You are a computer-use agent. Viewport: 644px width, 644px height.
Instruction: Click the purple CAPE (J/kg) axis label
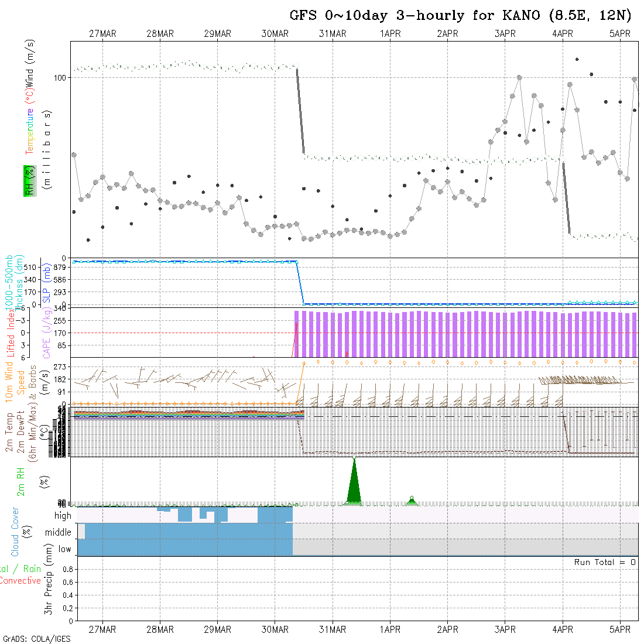point(46,331)
